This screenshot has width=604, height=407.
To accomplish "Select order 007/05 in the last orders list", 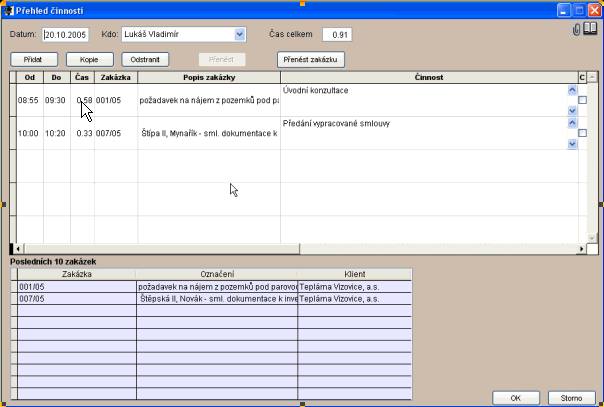I will coord(75,298).
